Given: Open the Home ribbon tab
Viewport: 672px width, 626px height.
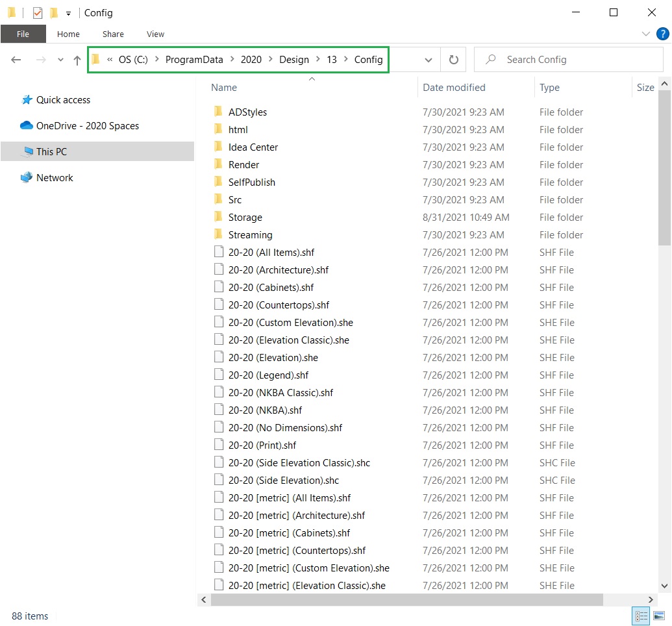Looking at the screenshot, I should click(68, 34).
